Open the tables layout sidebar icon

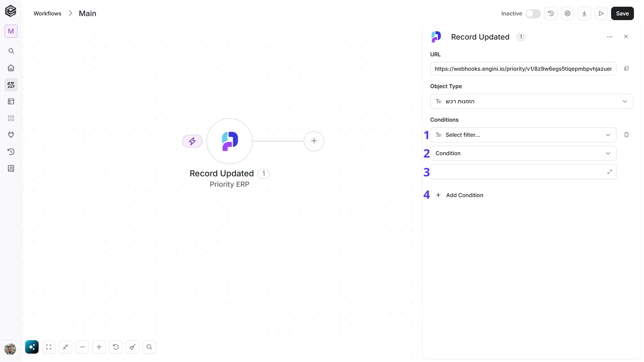(11, 101)
